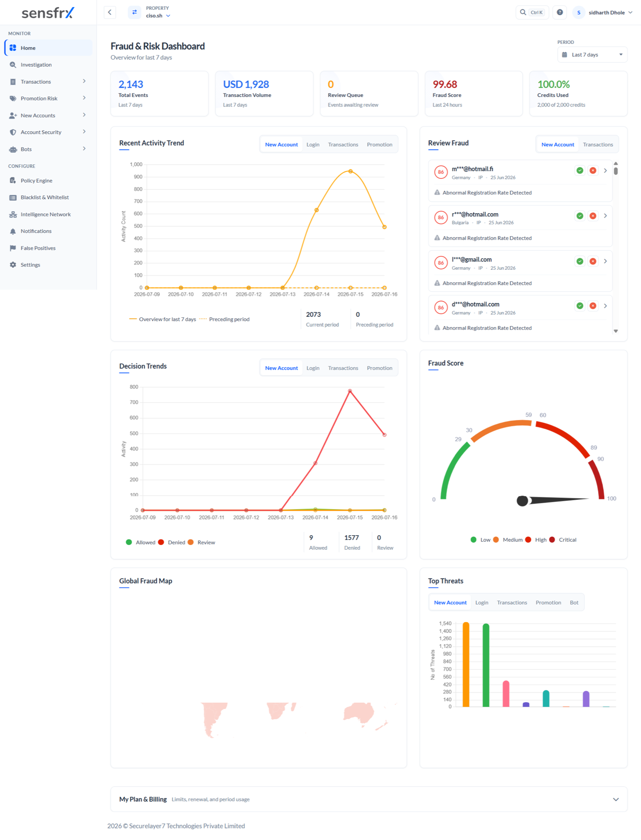Click Ctrl K search shortcut button

tap(536, 13)
